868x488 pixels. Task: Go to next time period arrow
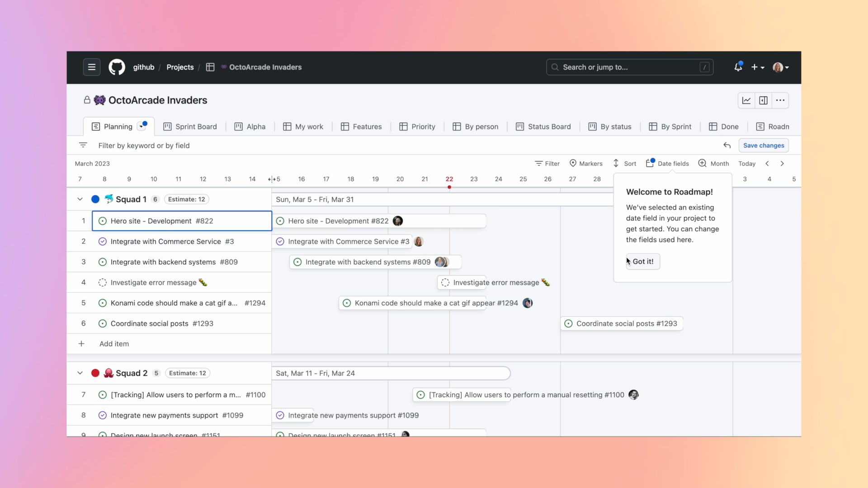(782, 164)
